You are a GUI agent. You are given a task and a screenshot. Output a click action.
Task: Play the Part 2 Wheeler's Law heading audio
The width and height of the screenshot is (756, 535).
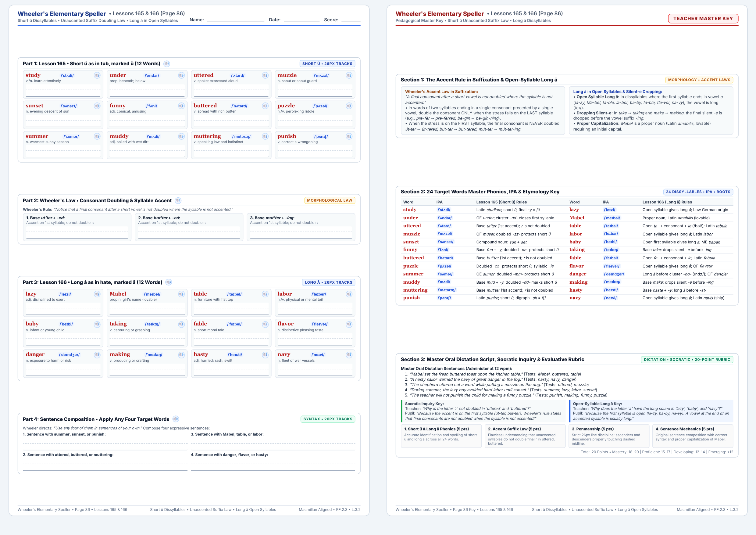pos(178,200)
